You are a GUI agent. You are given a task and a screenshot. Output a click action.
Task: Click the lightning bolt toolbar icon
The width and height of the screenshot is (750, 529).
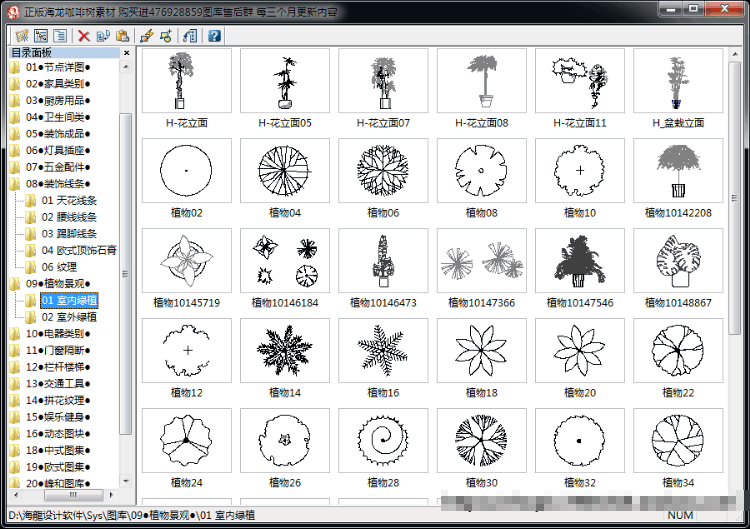pyautogui.click(x=147, y=36)
